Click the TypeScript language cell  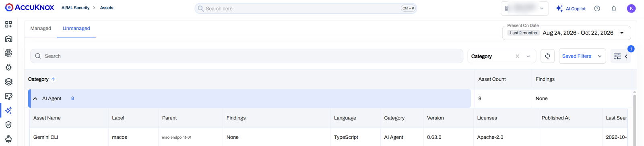tap(346, 137)
